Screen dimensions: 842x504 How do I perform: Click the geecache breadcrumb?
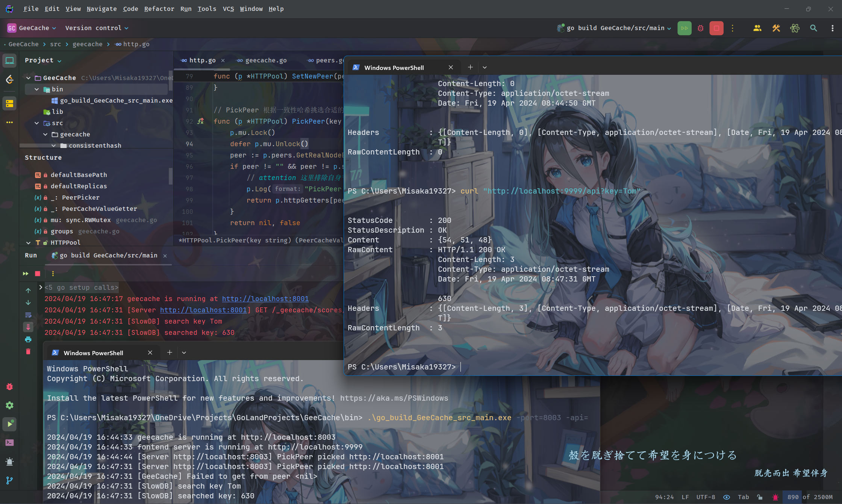tap(88, 44)
